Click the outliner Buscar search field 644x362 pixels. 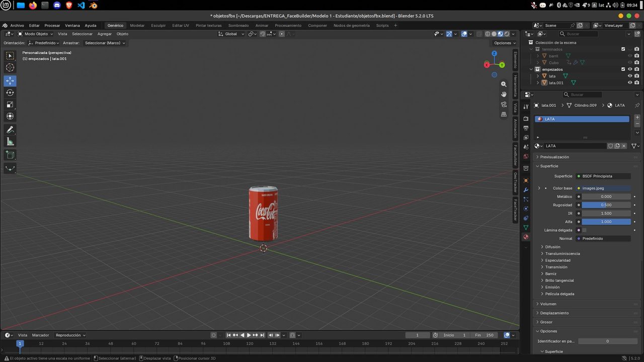pyautogui.click(x=579, y=34)
